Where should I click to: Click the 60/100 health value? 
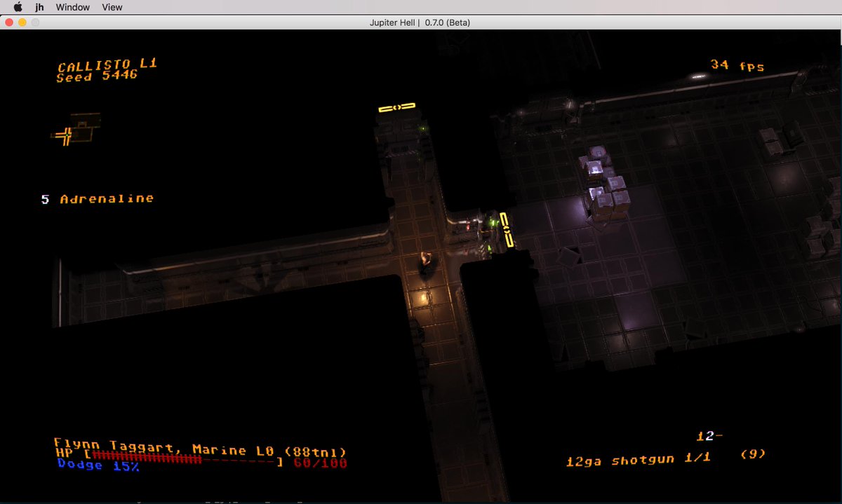pos(320,463)
